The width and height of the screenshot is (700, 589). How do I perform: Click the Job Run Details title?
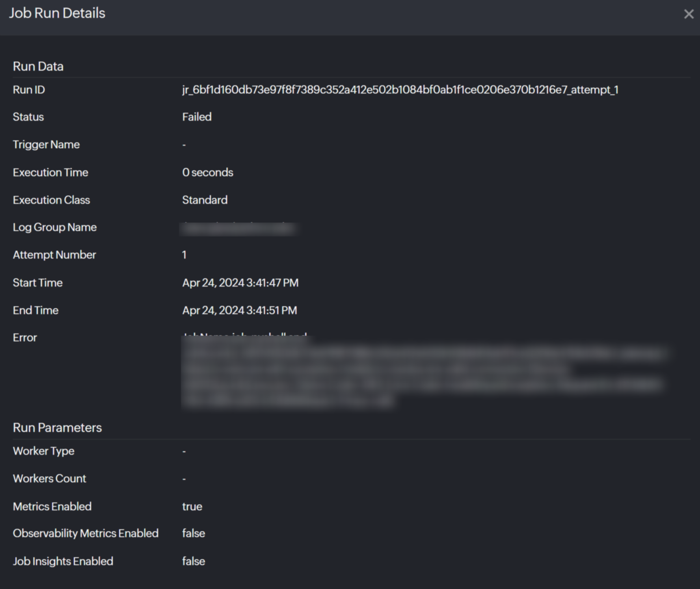57,13
